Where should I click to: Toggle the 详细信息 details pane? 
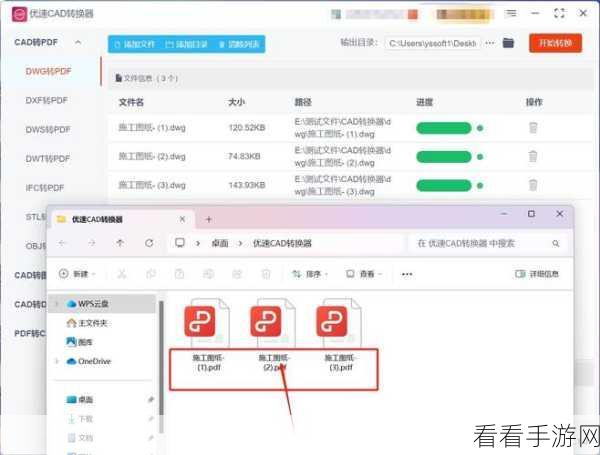(537, 274)
